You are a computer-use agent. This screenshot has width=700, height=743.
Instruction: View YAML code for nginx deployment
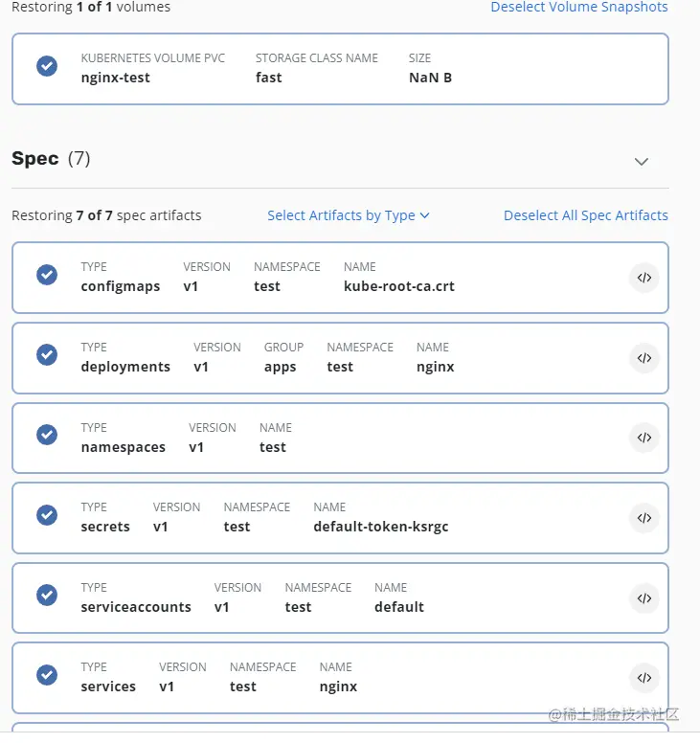[644, 358]
